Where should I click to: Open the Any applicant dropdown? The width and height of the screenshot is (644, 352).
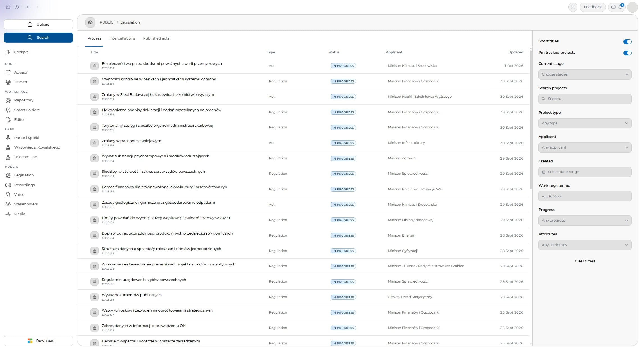click(x=585, y=147)
